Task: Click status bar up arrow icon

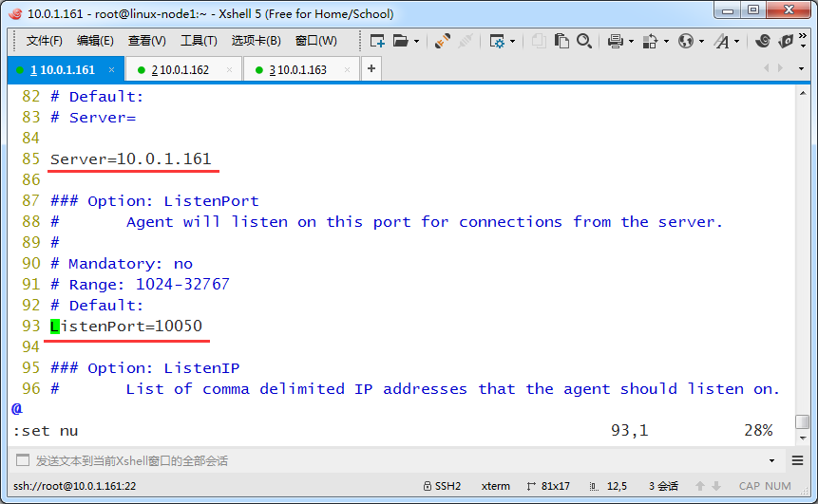Action: 700,486
